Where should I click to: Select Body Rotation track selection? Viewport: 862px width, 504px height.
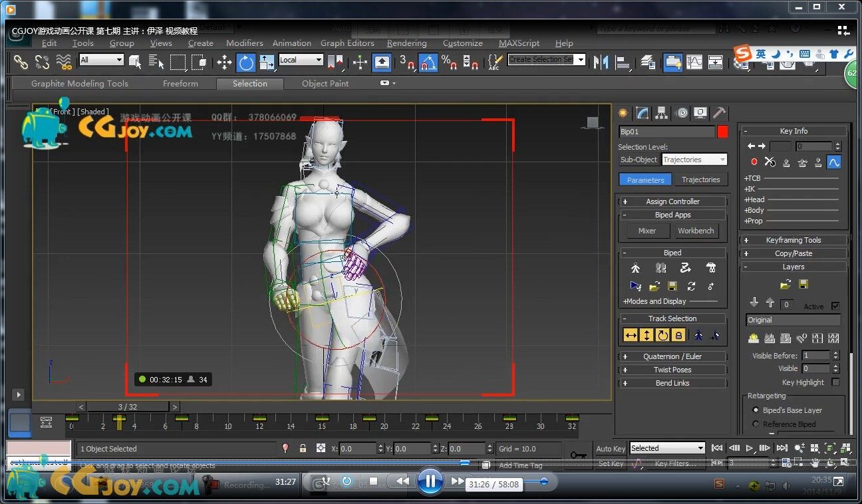(x=662, y=336)
